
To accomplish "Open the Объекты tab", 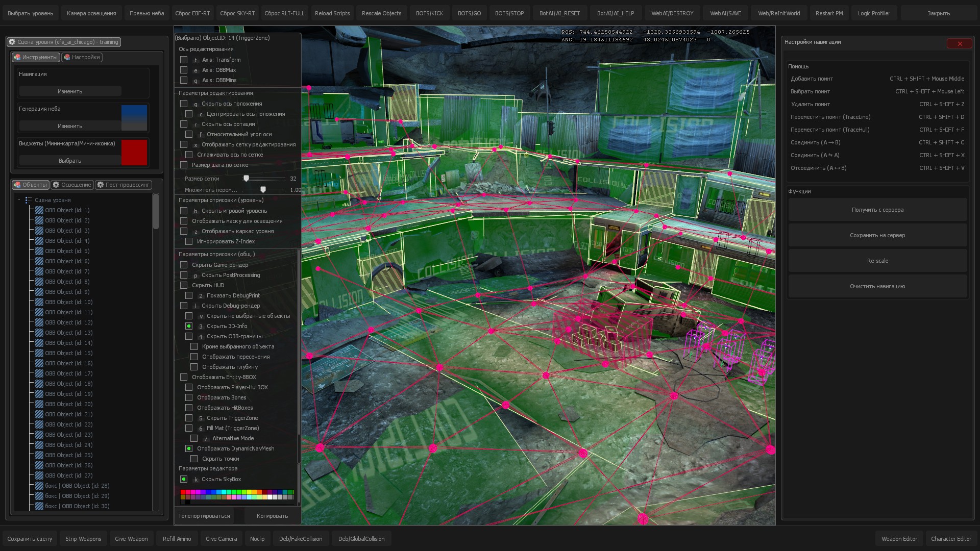I will click(x=31, y=185).
